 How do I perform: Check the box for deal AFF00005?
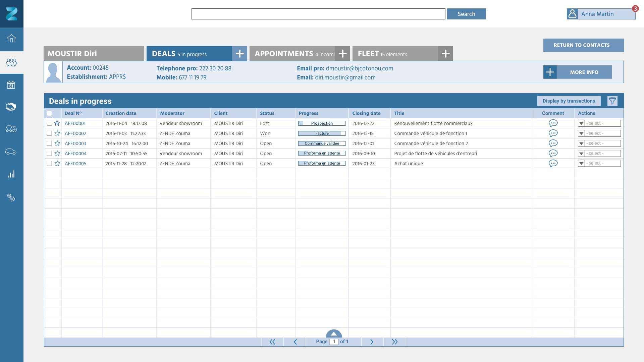(x=49, y=164)
